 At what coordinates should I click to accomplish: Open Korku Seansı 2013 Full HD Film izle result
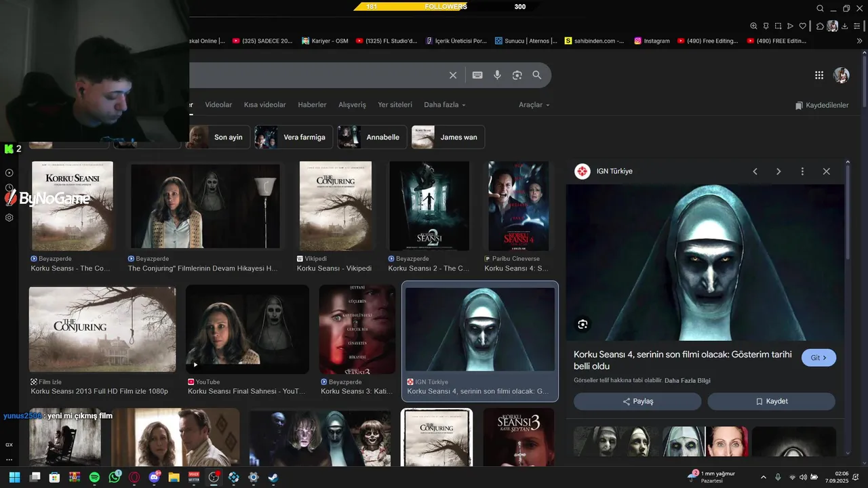point(102,329)
